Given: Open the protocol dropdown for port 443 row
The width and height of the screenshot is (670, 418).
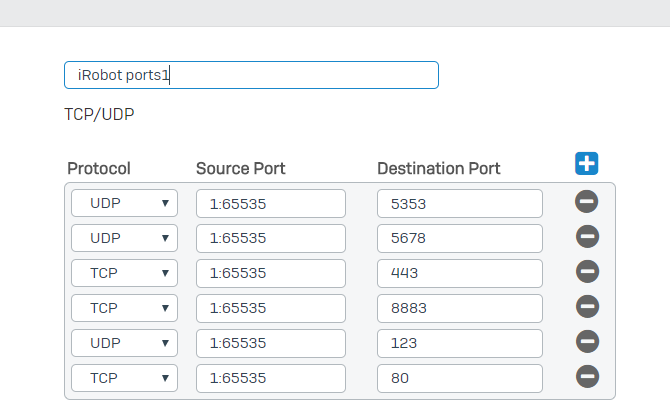Looking at the screenshot, I should [x=124, y=273].
